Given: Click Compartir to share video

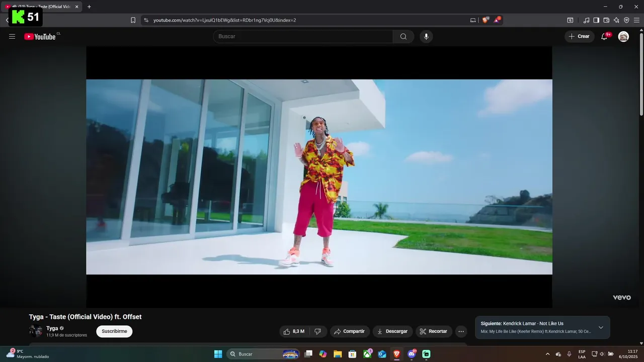Looking at the screenshot, I should [350, 331].
